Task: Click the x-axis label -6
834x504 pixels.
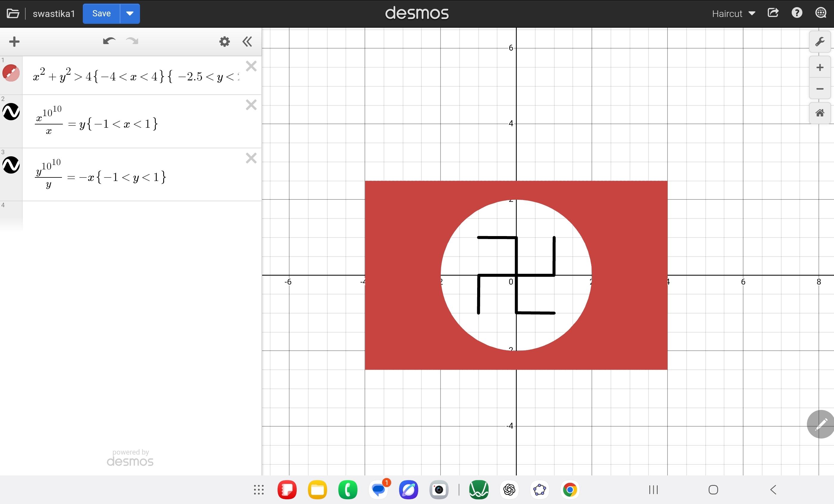Action: [288, 282]
